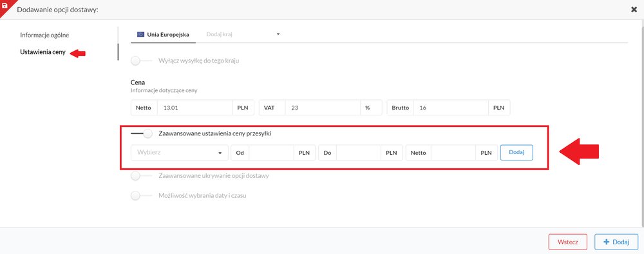Click the Od amount input field
The image size is (644, 254).
271,153
